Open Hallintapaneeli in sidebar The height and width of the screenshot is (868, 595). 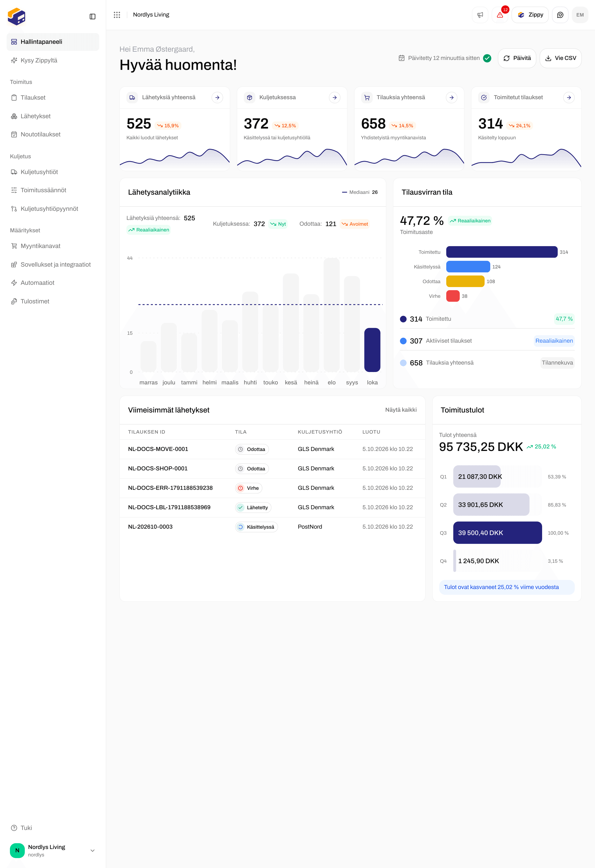point(53,42)
